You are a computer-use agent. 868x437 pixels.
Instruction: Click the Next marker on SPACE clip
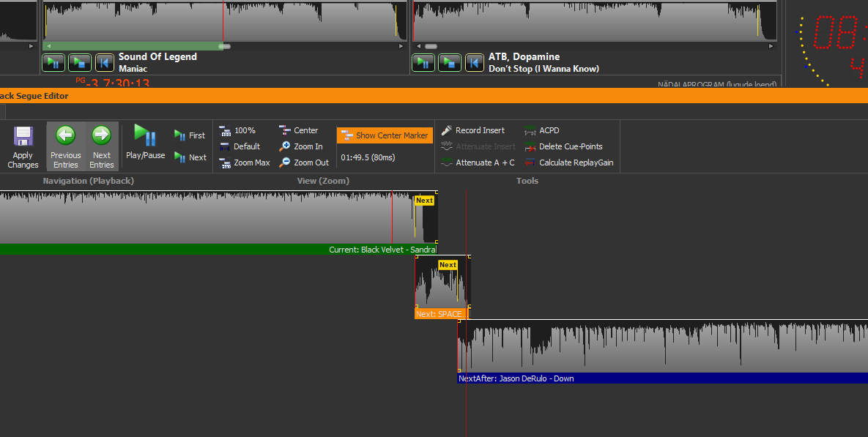(x=448, y=265)
